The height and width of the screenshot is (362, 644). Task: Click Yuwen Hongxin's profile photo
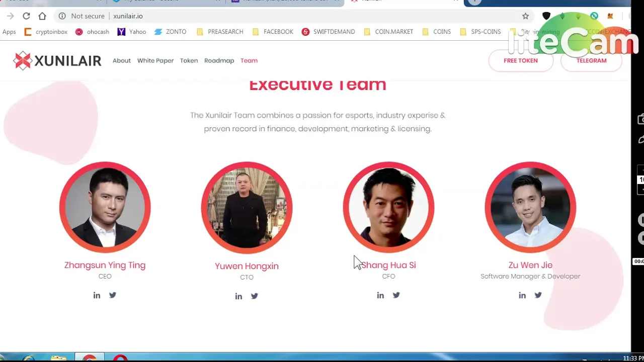coord(247,207)
